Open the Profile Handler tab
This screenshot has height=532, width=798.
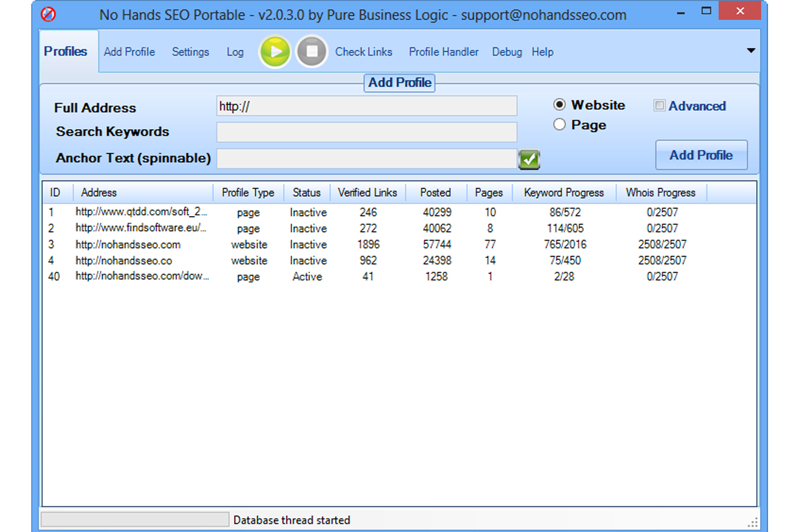point(444,52)
